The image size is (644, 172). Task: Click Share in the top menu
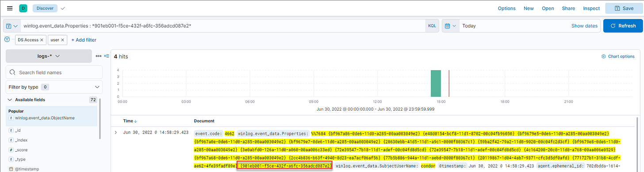click(x=568, y=8)
